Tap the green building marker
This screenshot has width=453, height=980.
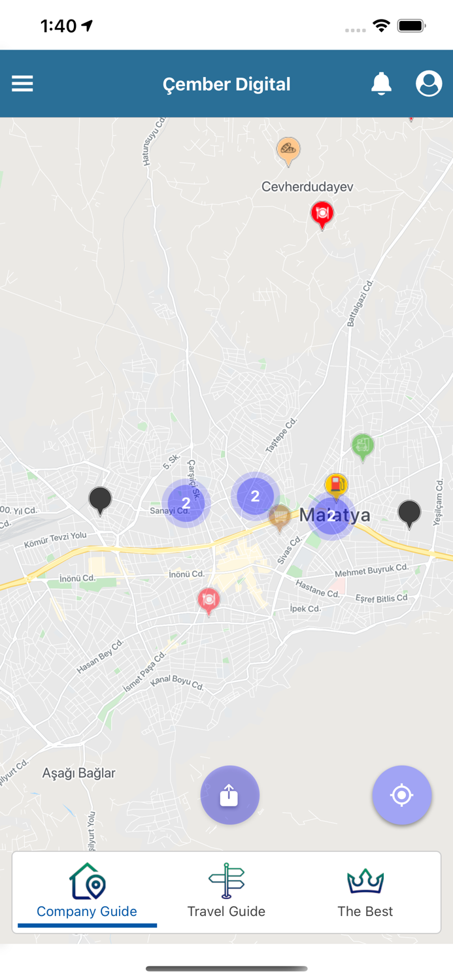363,447
